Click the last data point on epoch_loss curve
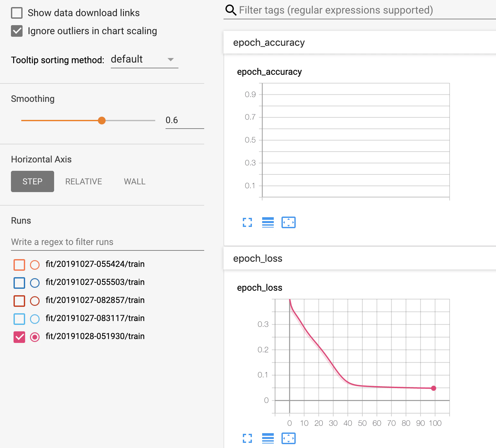Screen dimensions: 496x448 point(434,388)
